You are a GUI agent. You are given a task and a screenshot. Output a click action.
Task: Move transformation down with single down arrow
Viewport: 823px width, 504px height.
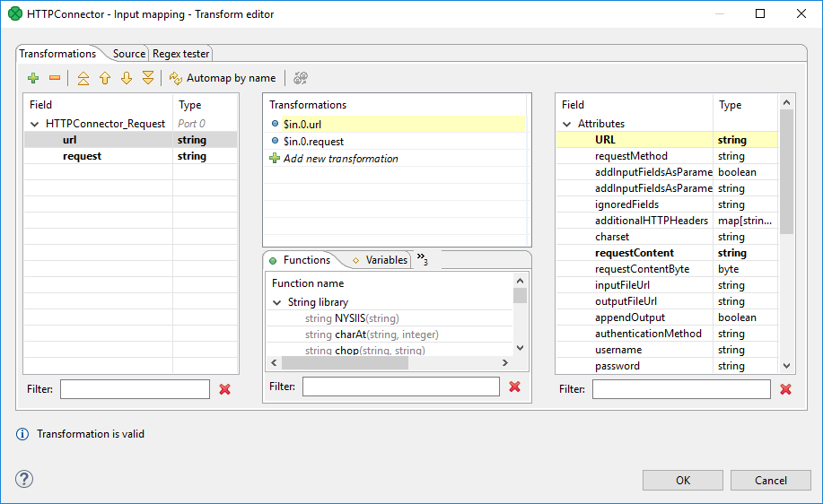click(x=127, y=78)
